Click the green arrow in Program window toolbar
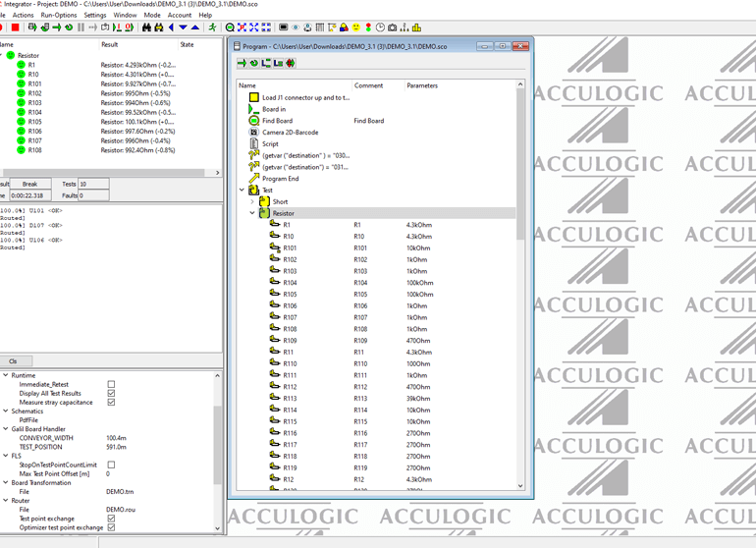Image resolution: width=756 pixels, height=548 pixels. pyautogui.click(x=243, y=63)
